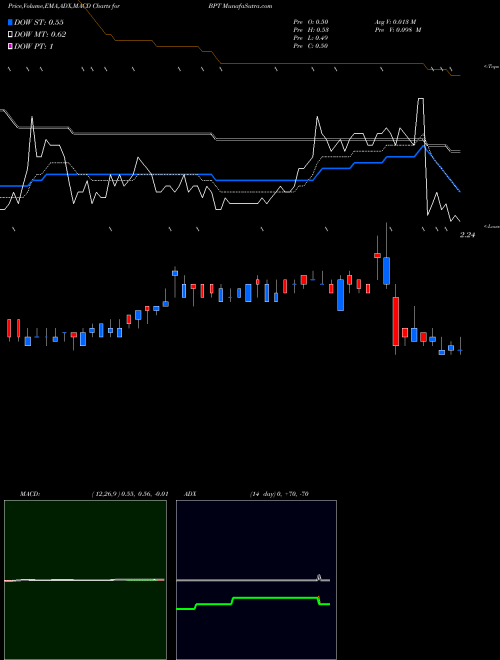The image size is (500, 660).
Task: Click the 'Price,Volume,EMA,ADX,MACD Charts for' title
Action: pos(63,6)
